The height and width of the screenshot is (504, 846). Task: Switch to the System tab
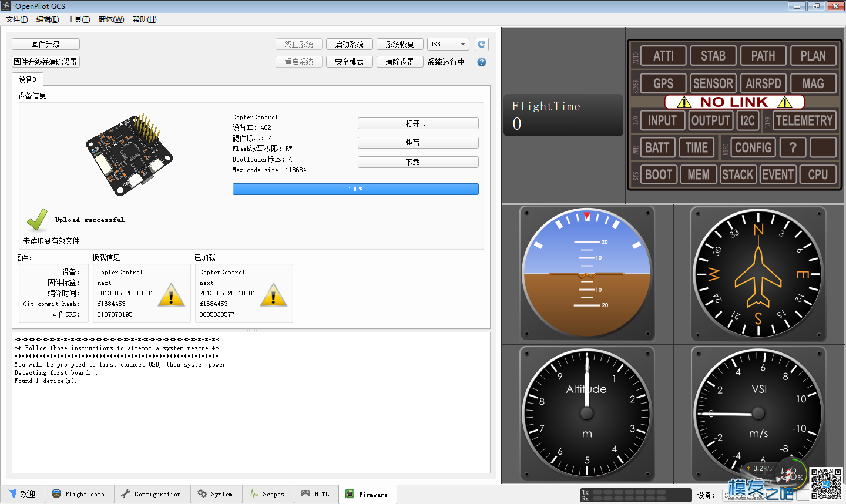(216, 494)
